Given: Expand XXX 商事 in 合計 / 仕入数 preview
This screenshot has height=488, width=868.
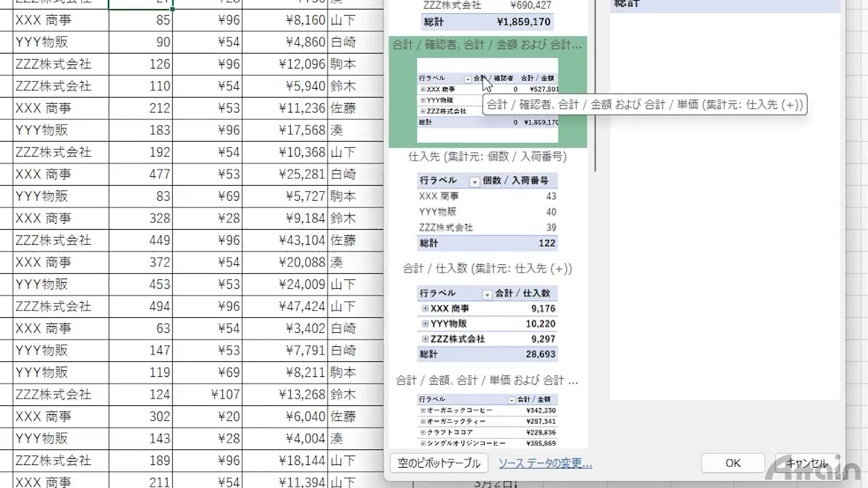Looking at the screenshot, I should pos(425,308).
